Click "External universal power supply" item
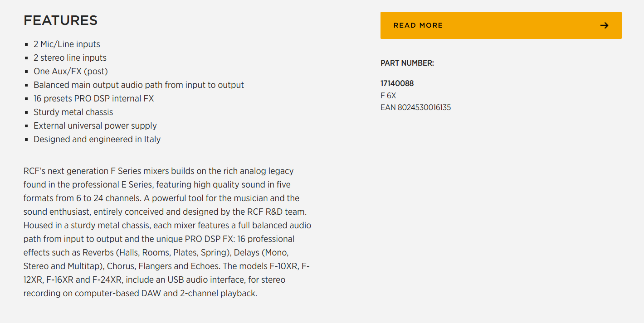 pos(95,126)
